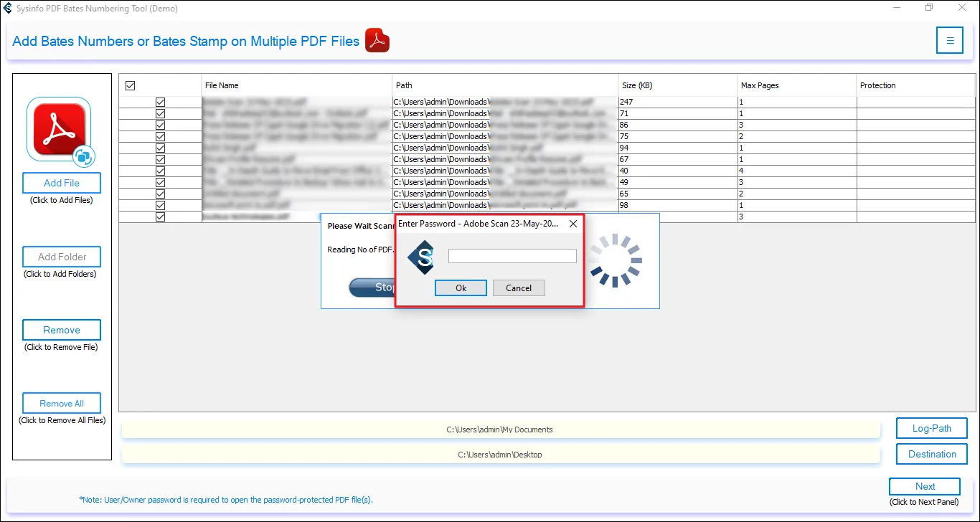
Task: Uncheck the file row sized 40 KB
Action: 160,171
